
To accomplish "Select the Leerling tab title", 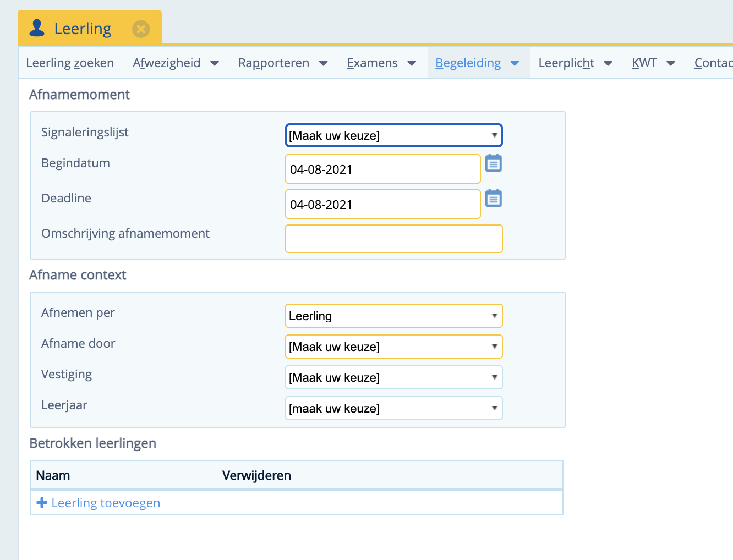I will pos(83,29).
